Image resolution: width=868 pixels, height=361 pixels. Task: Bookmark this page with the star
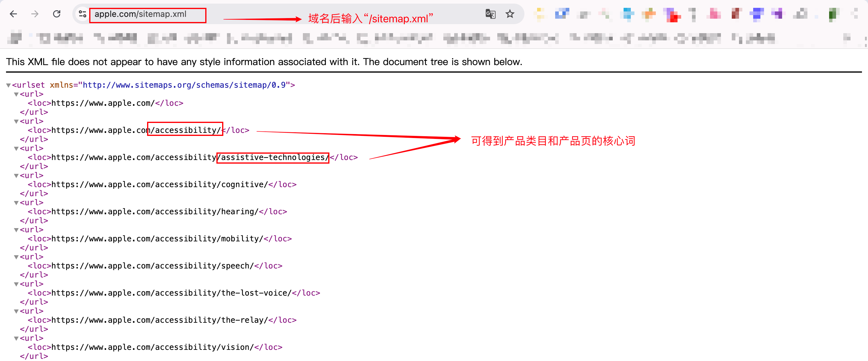pos(510,14)
